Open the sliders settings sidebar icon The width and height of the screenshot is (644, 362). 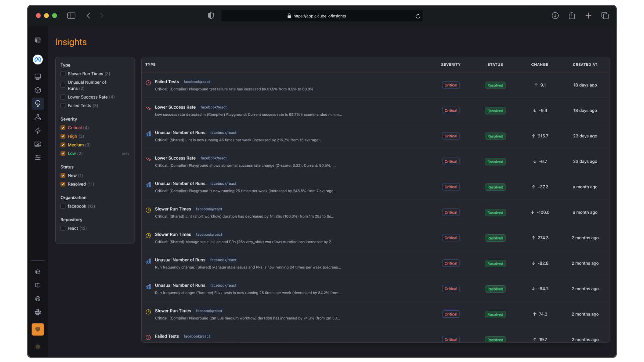click(x=38, y=158)
